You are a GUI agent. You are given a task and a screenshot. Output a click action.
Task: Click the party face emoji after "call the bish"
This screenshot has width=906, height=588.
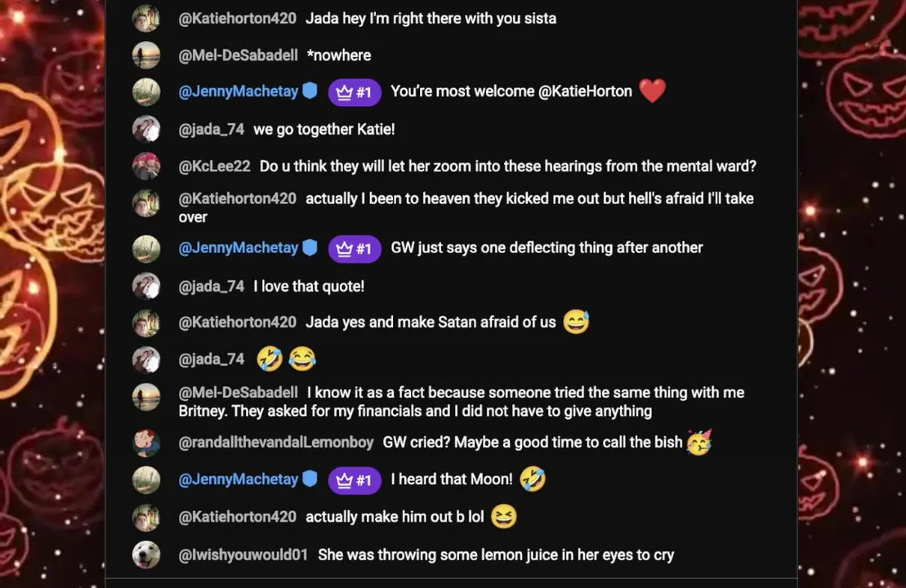[x=698, y=443]
